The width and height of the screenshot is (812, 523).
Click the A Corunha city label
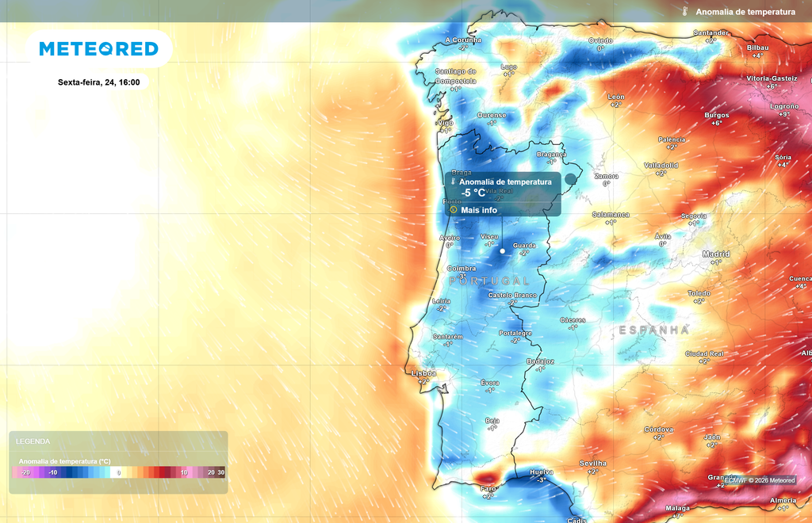pyautogui.click(x=463, y=40)
